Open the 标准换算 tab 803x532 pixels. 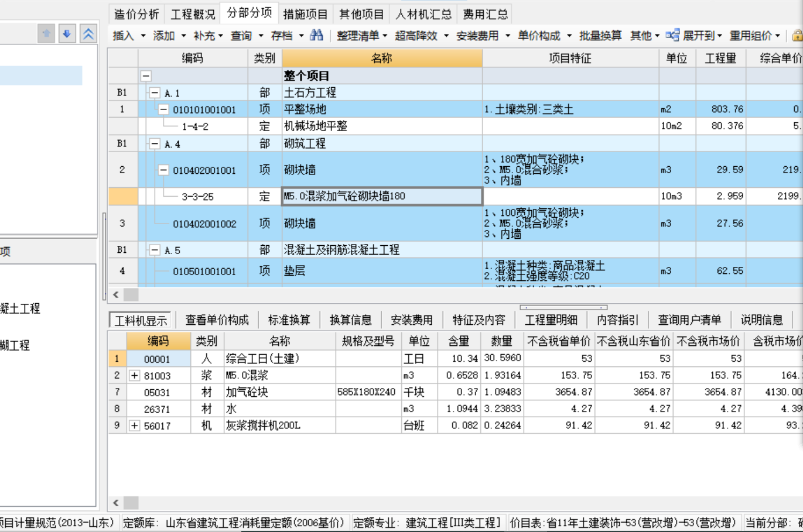[x=289, y=320]
